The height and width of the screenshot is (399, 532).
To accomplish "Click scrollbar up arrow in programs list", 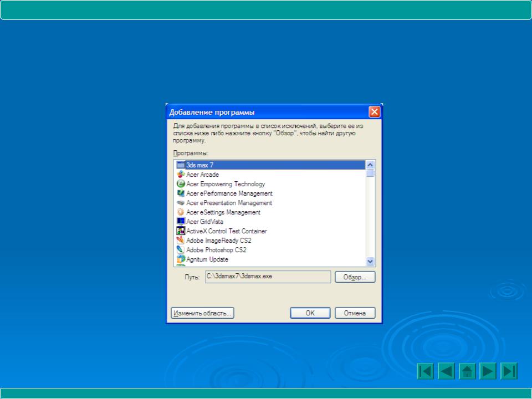I will click(370, 165).
